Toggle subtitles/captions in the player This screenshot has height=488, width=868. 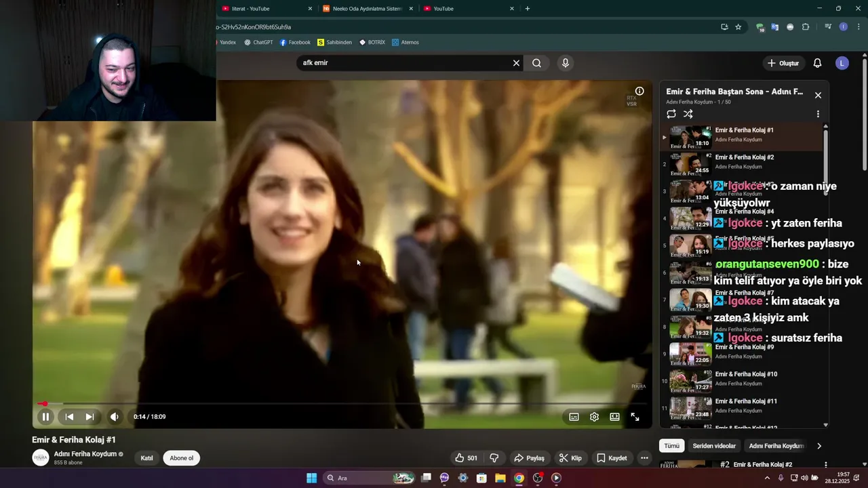coord(574,417)
